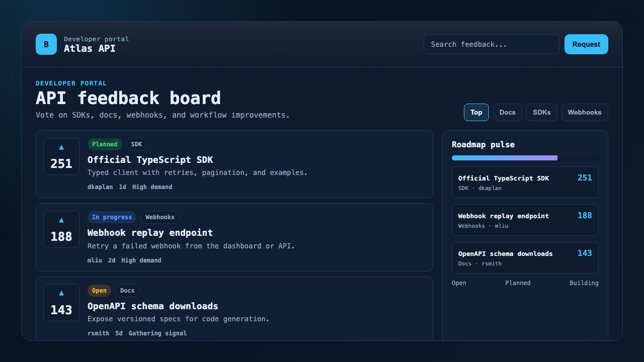The height and width of the screenshot is (362, 644).
Task: Open Webhook replay endpoint roadmap item
Action: [525, 220]
